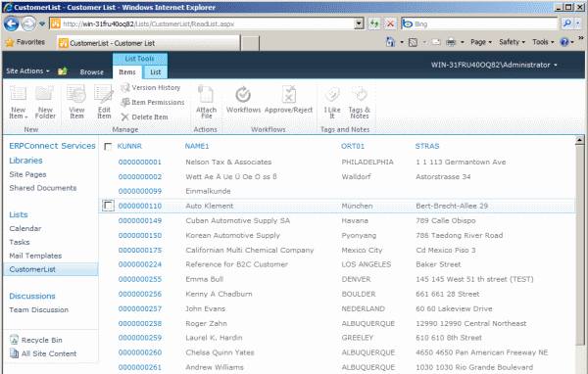The height and width of the screenshot is (374, 588).
Task: Go back with browser Back button
Action: point(11,23)
